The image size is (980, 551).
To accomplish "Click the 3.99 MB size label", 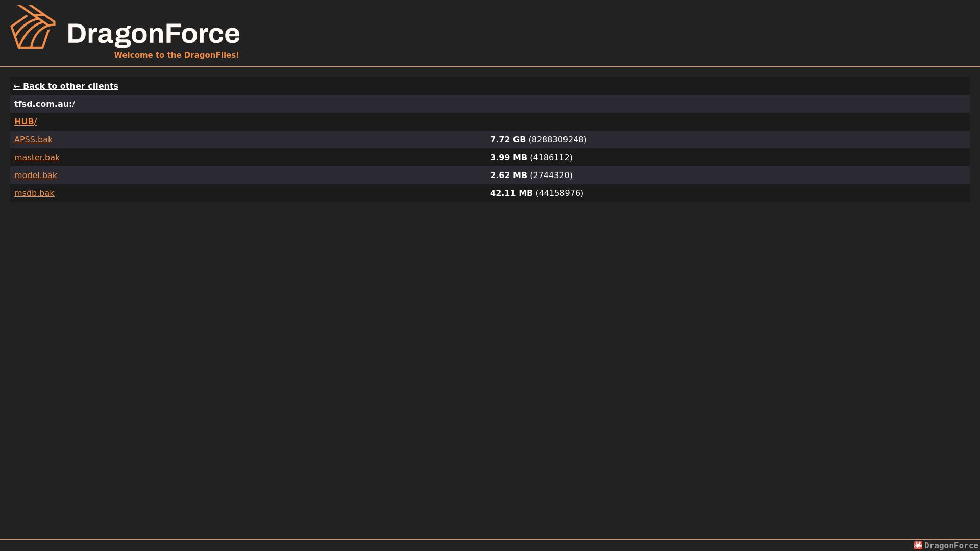I will click(508, 157).
